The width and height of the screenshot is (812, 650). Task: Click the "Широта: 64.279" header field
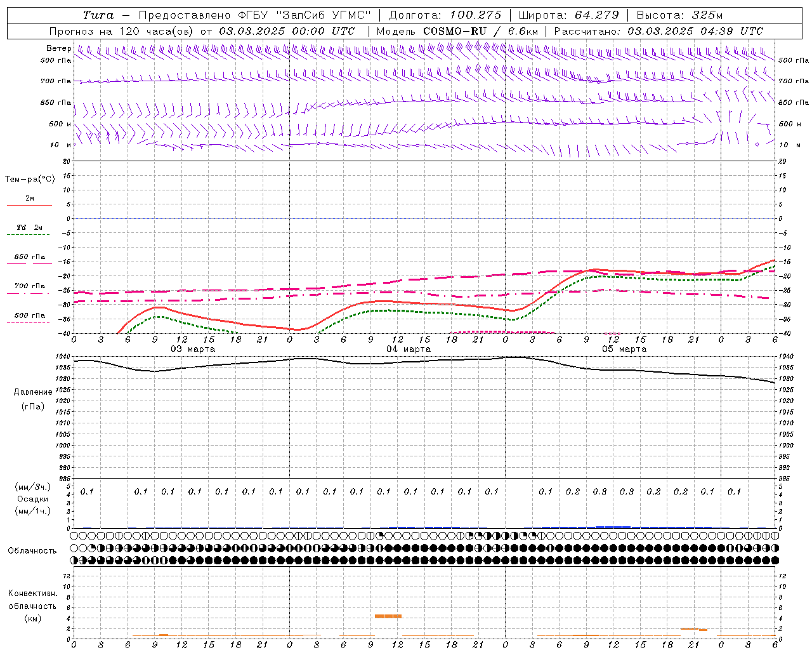[568, 15]
